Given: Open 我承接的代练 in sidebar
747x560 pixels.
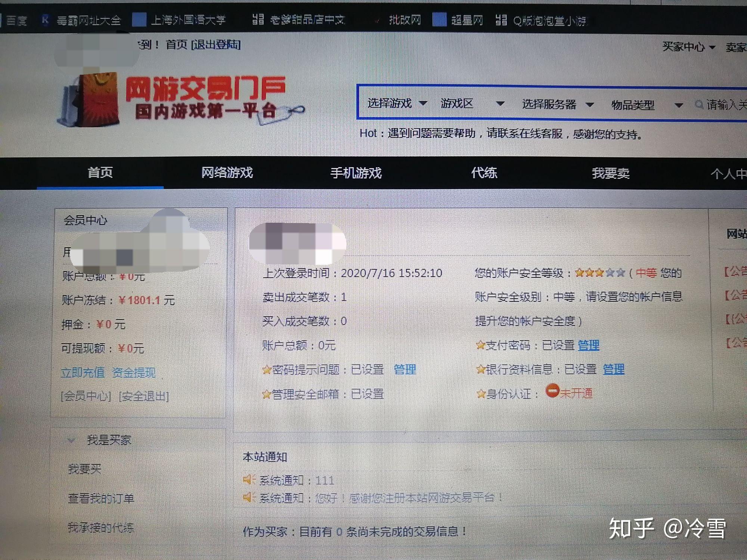Looking at the screenshot, I should coord(100,527).
